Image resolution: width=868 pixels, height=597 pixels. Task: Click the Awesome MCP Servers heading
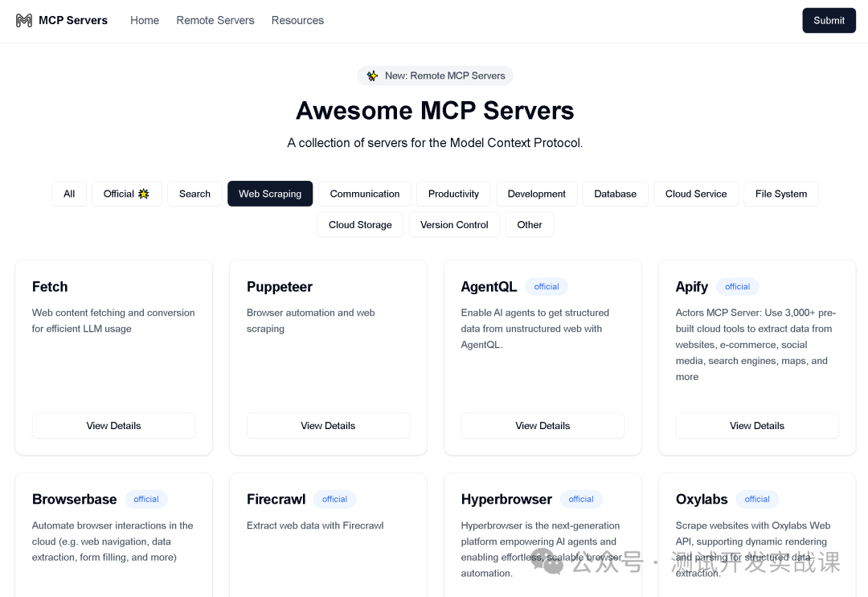pos(435,111)
